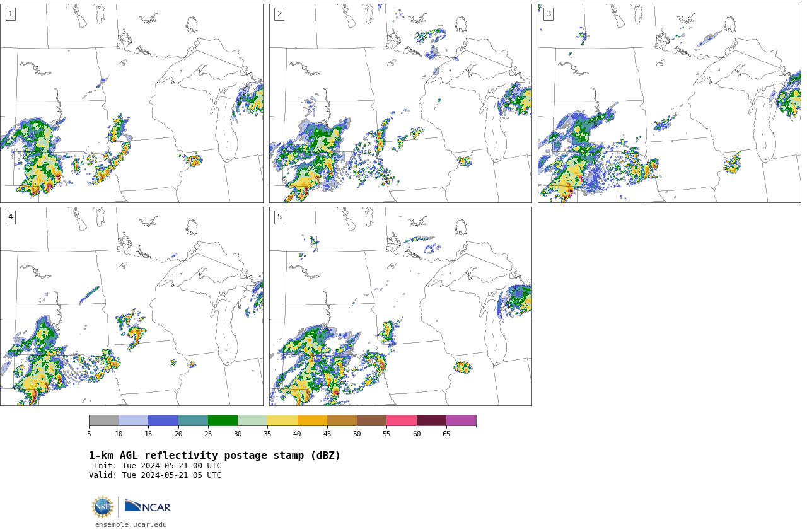Image resolution: width=807 pixels, height=532 pixels.
Task: Click the panel number label '1'
Action: [10, 14]
